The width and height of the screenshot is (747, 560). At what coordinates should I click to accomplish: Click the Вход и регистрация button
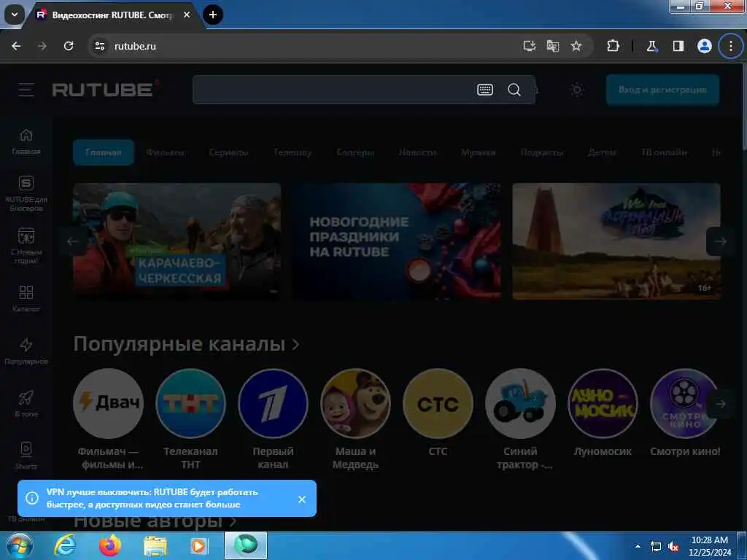click(x=662, y=90)
